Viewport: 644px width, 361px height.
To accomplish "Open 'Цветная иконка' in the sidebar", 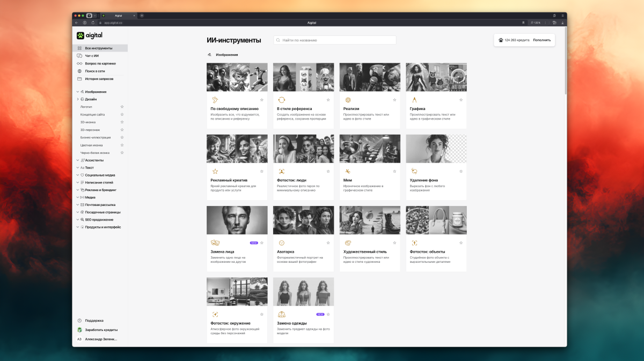I will click(92, 145).
